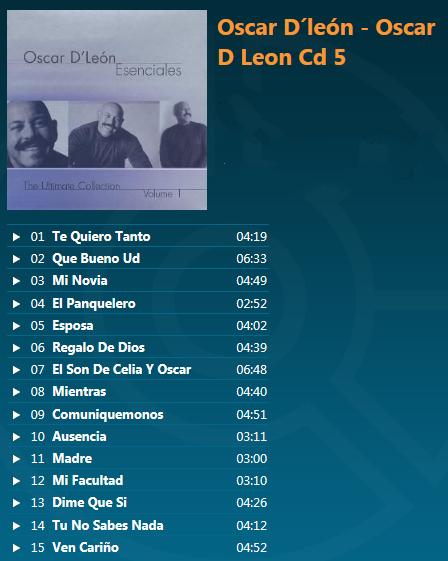This screenshot has width=448, height=561.
Task: Click play arrow beside Que Bueno Ud
Action: point(16,259)
